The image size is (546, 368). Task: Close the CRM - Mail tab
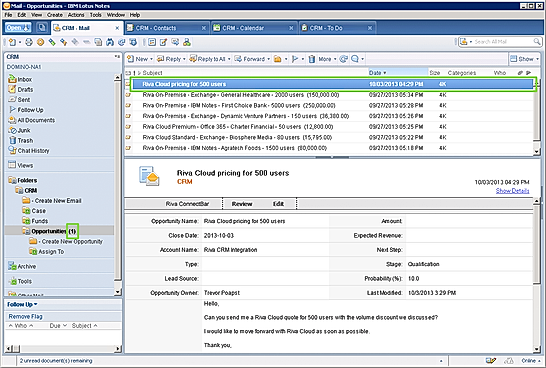click(x=117, y=28)
